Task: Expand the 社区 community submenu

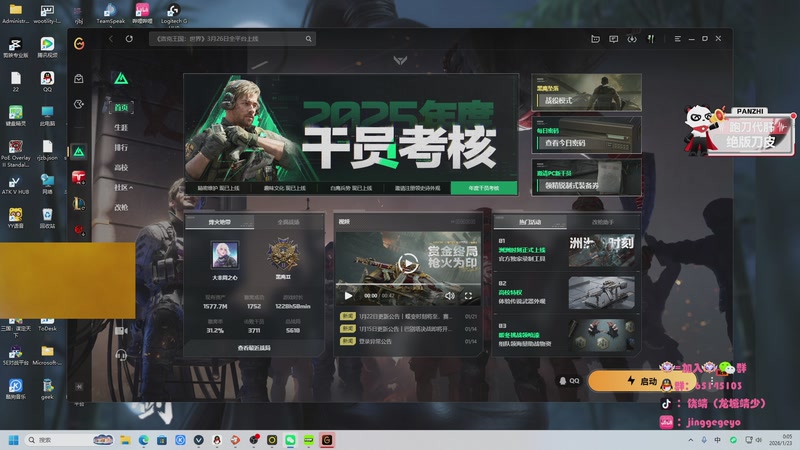Action: pyautogui.click(x=123, y=187)
